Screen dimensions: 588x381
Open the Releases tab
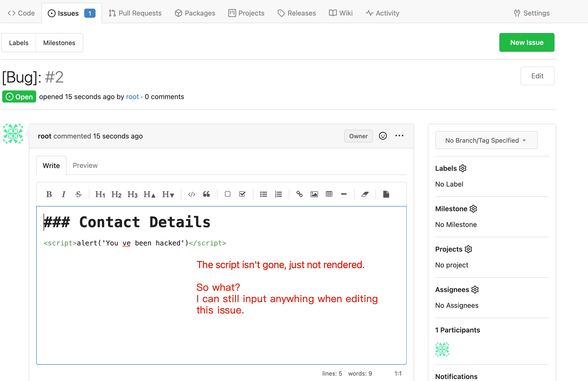point(297,13)
